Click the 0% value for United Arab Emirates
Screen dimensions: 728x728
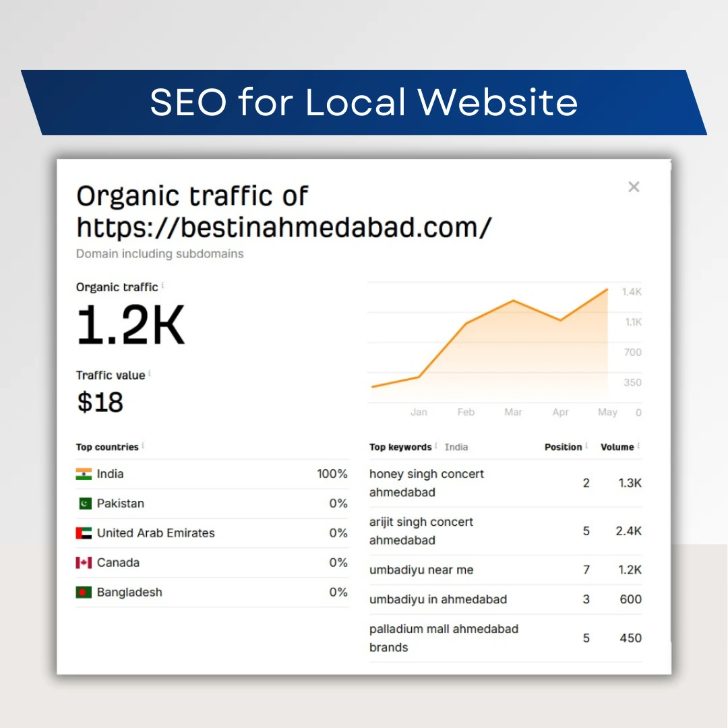[338, 533]
